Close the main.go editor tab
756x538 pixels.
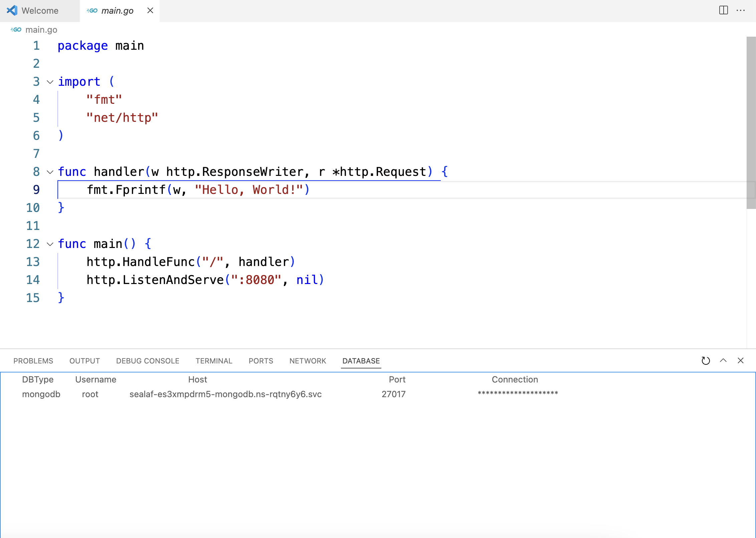click(x=150, y=10)
